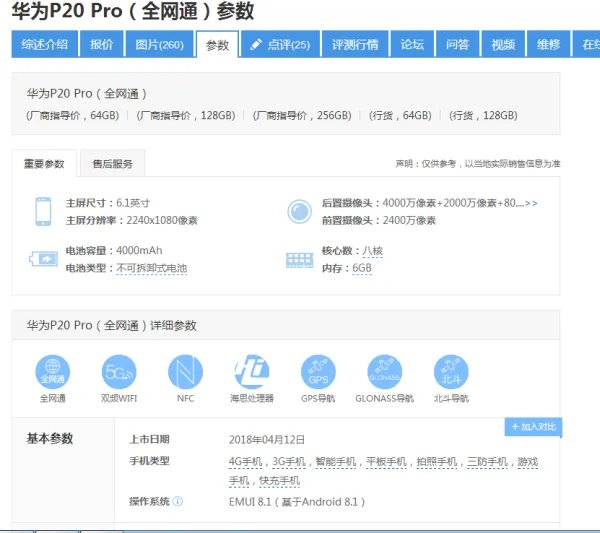Click 4G手机 phone type link
The height and width of the screenshot is (533, 600).
click(245, 461)
